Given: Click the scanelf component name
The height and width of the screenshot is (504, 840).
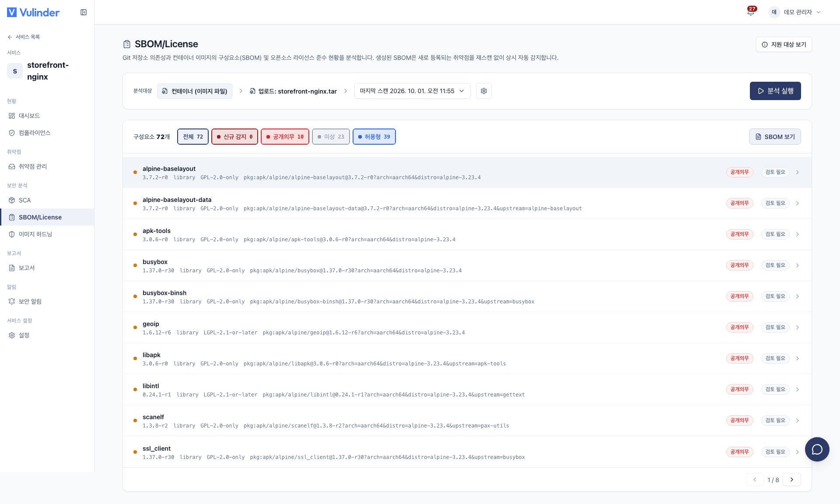Looking at the screenshot, I should pos(153,417).
